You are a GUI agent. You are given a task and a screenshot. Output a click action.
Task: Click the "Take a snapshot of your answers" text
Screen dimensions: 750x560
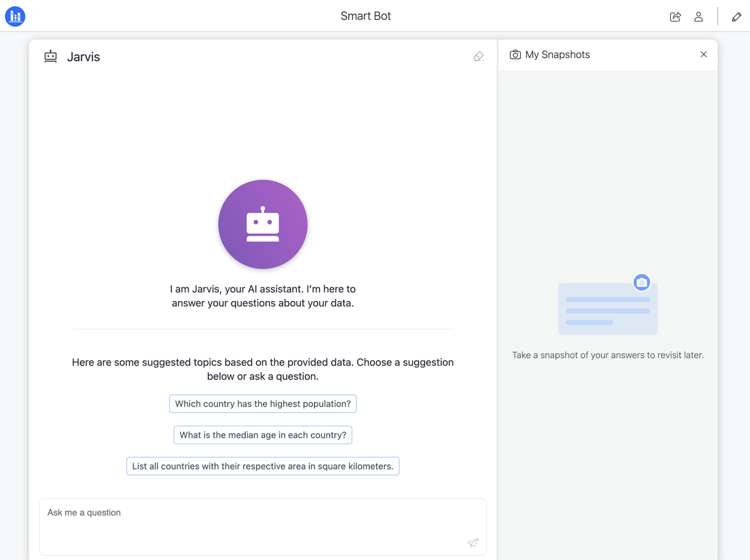(x=607, y=355)
